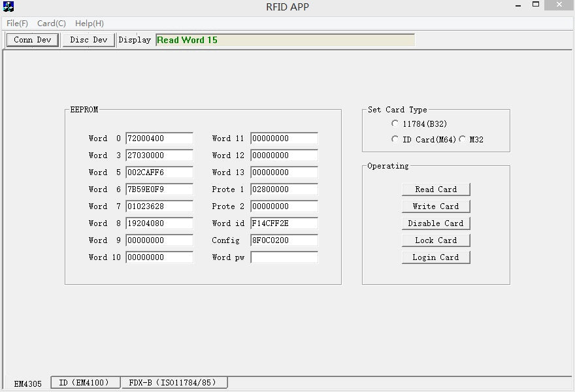Open the Card(C) menu

51,24
